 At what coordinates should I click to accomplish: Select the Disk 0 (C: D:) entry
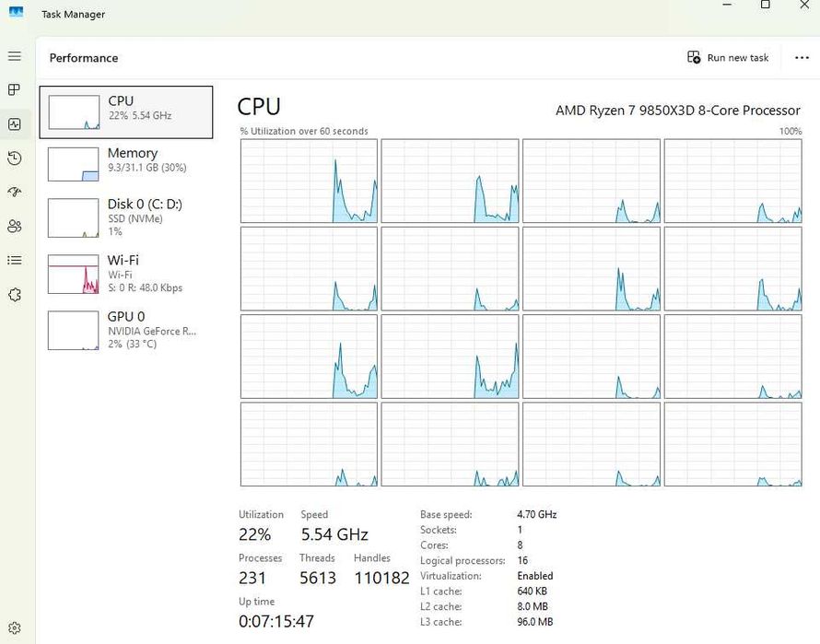coord(126,217)
